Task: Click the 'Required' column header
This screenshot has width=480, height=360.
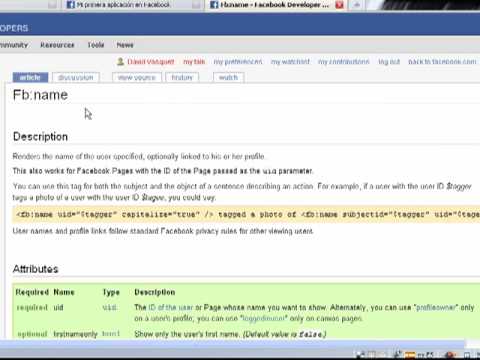Action: click(32, 292)
